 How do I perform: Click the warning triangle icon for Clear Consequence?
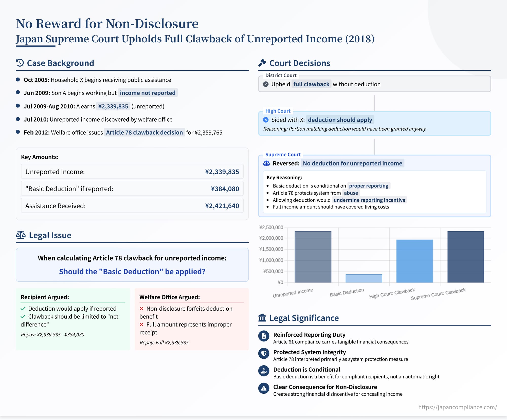[264, 388]
